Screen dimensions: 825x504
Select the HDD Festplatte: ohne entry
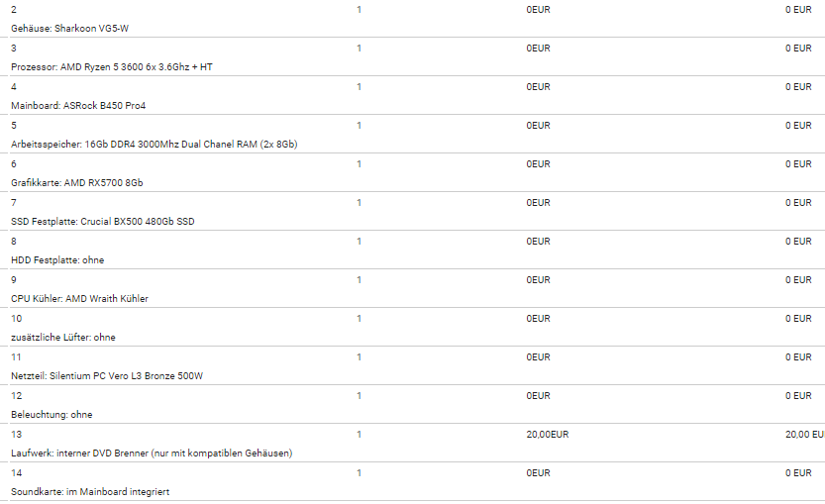tap(57, 259)
